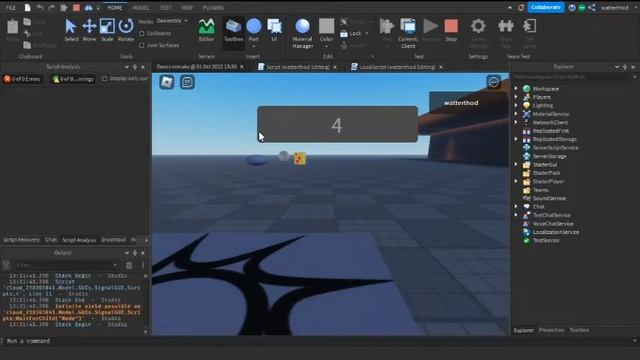Select LocalizationService in Explorer

coord(556,232)
